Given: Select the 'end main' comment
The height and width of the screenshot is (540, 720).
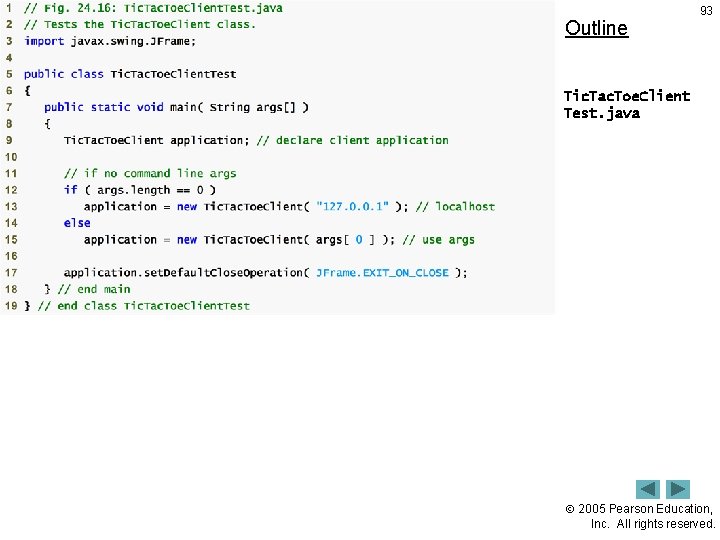Looking at the screenshot, I should [x=94, y=289].
